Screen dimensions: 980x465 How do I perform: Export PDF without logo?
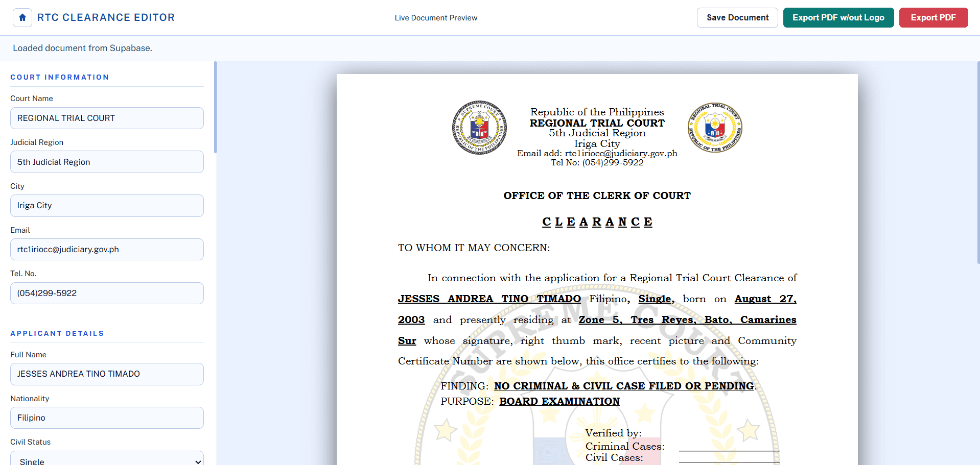838,17
